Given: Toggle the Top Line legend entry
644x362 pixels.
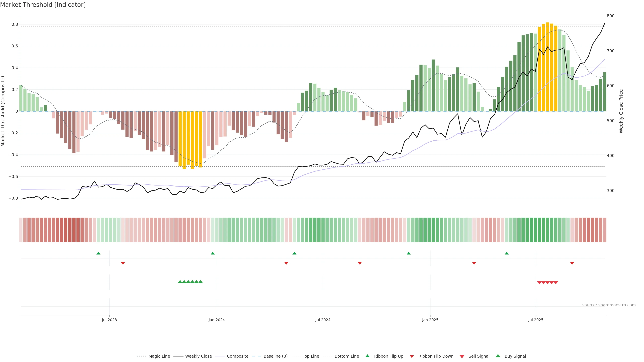Looking at the screenshot, I should tap(311, 356).
